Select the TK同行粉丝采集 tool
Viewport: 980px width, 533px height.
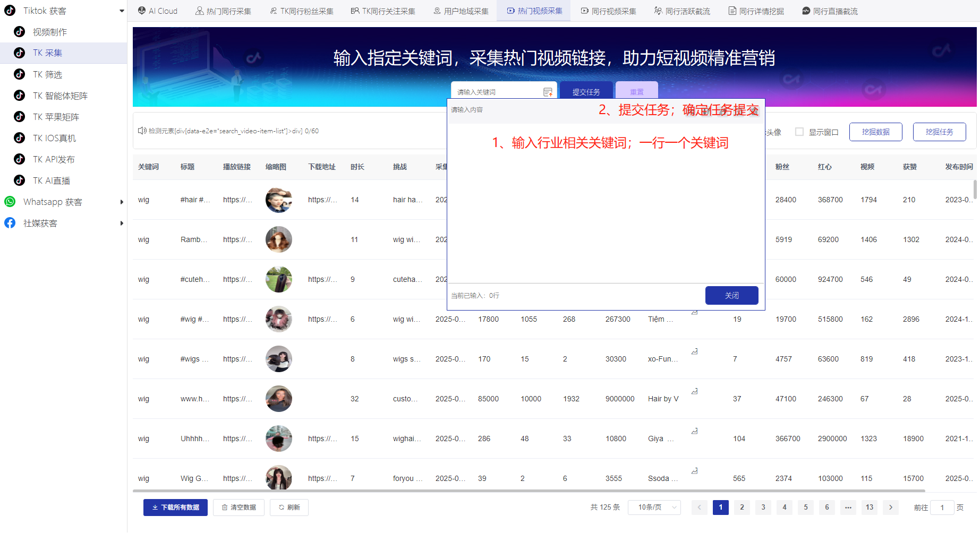click(301, 11)
